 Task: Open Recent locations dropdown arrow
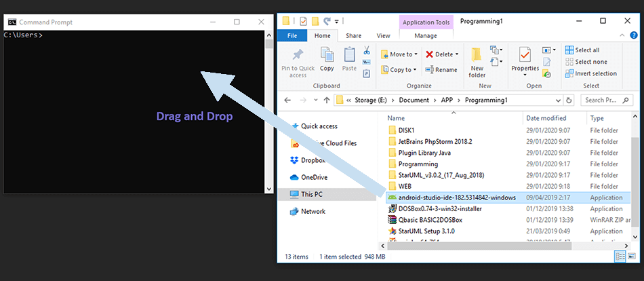pyautogui.click(x=315, y=100)
